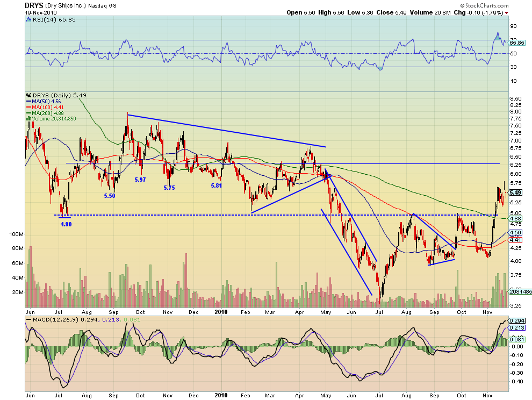
Task: Click the MA(200) 4.88 legend text
Action: pyautogui.click(x=48, y=113)
